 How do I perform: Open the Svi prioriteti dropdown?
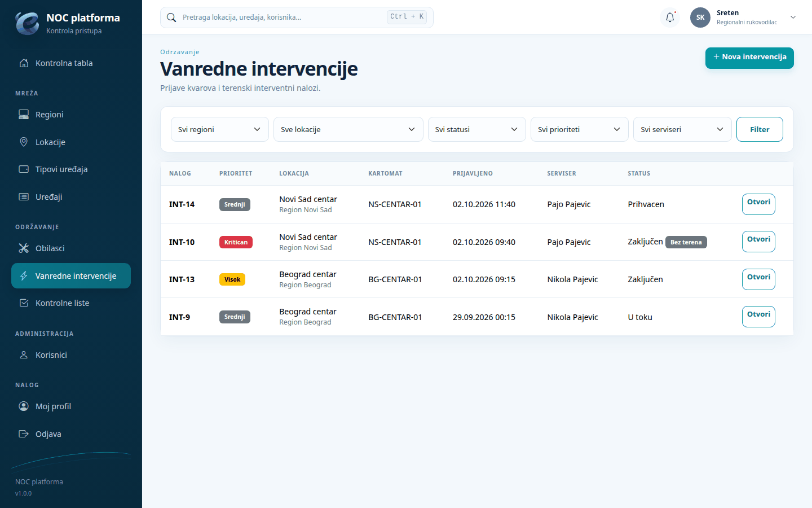pyautogui.click(x=580, y=129)
